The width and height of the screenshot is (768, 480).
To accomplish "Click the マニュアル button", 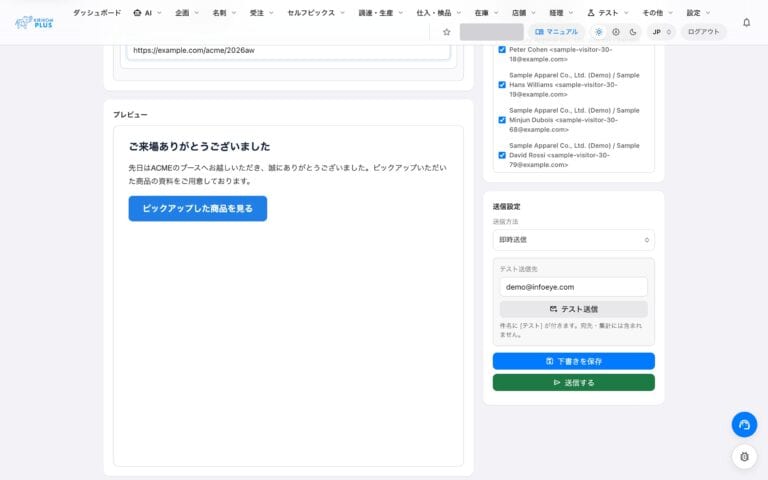I will pyautogui.click(x=556, y=32).
